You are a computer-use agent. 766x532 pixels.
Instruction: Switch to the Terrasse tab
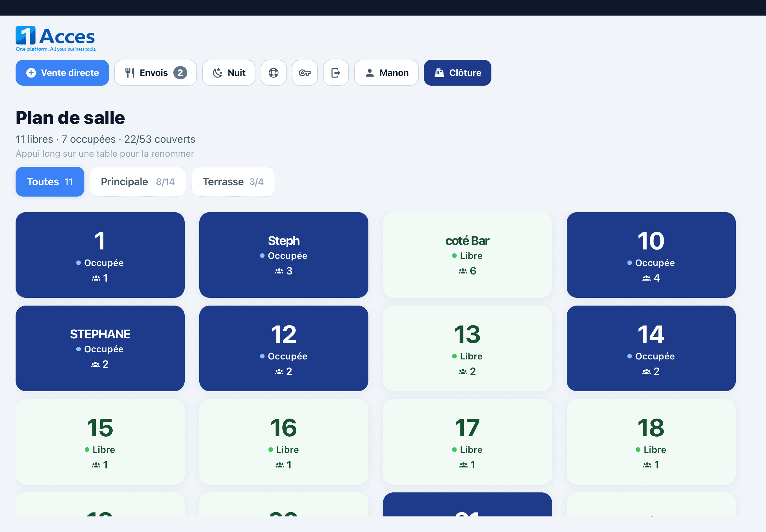[233, 182]
